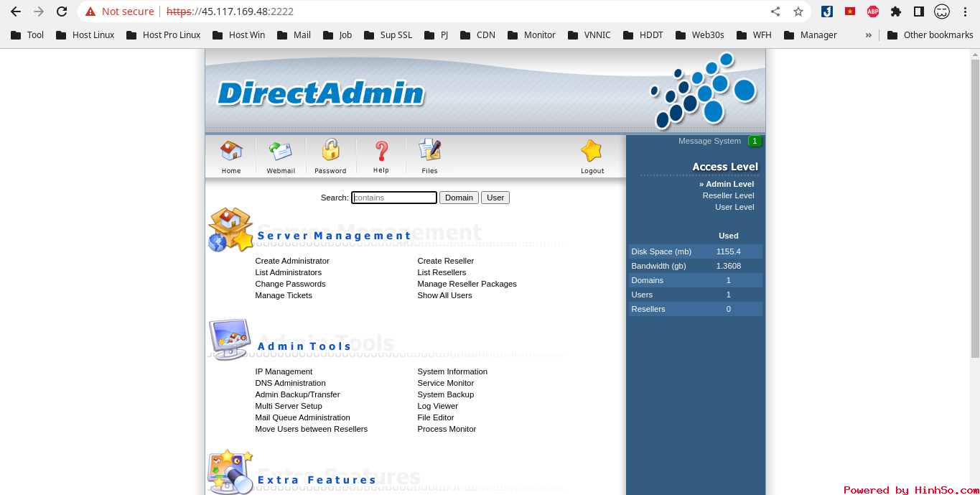Switch to Reseller Level access
980x495 pixels.
[728, 195]
